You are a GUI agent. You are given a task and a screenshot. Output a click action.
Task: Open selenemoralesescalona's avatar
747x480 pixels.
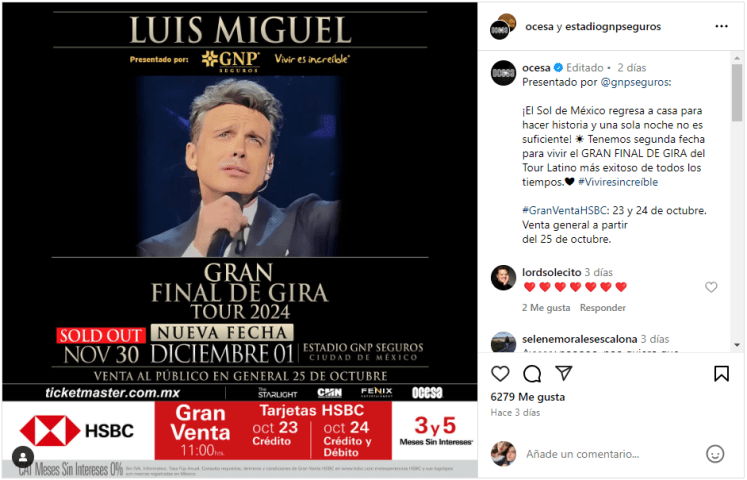[503, 342]
